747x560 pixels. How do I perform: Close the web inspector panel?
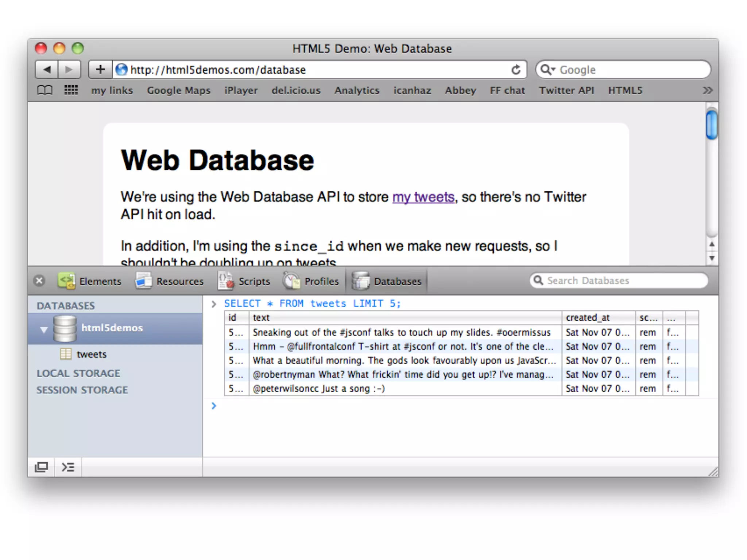(39, 281)
